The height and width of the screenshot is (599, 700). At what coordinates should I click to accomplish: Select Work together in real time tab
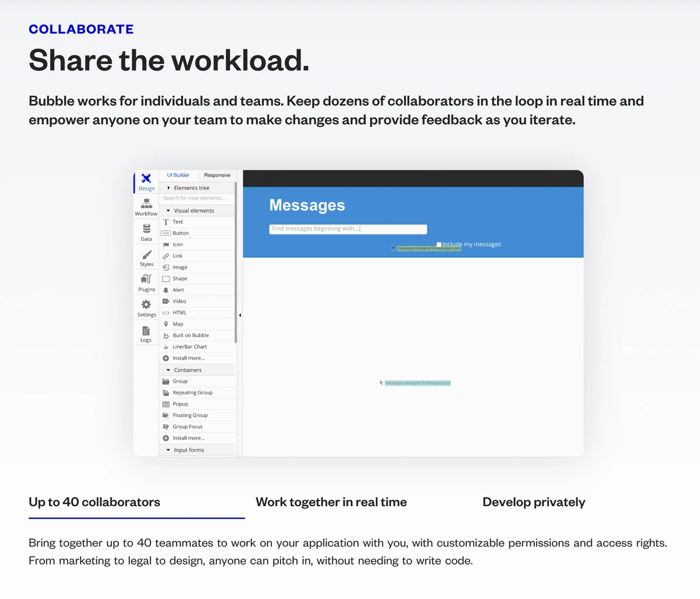coord(331,502)
